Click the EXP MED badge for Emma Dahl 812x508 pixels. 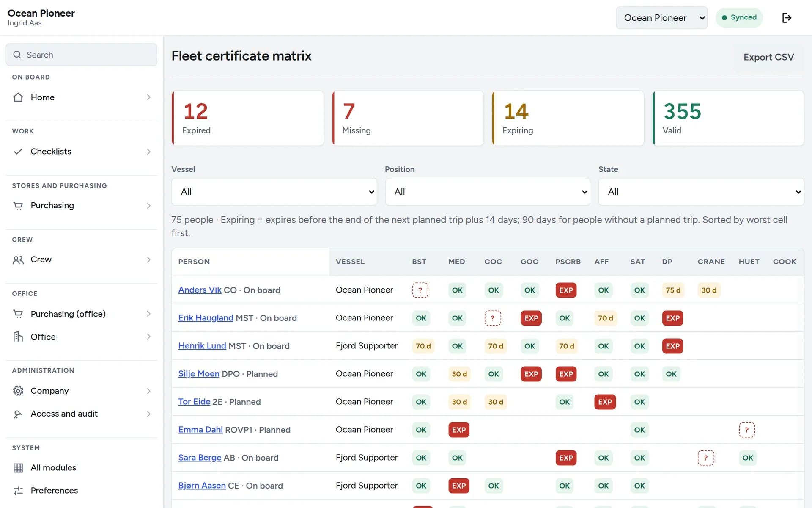click(x=459, y=430)
